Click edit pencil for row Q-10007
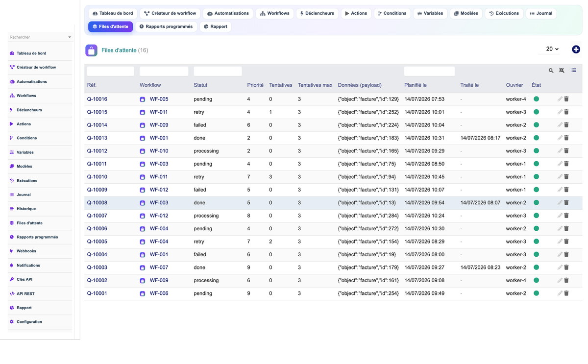The image size is (588, 364). (x=560, y=216)
